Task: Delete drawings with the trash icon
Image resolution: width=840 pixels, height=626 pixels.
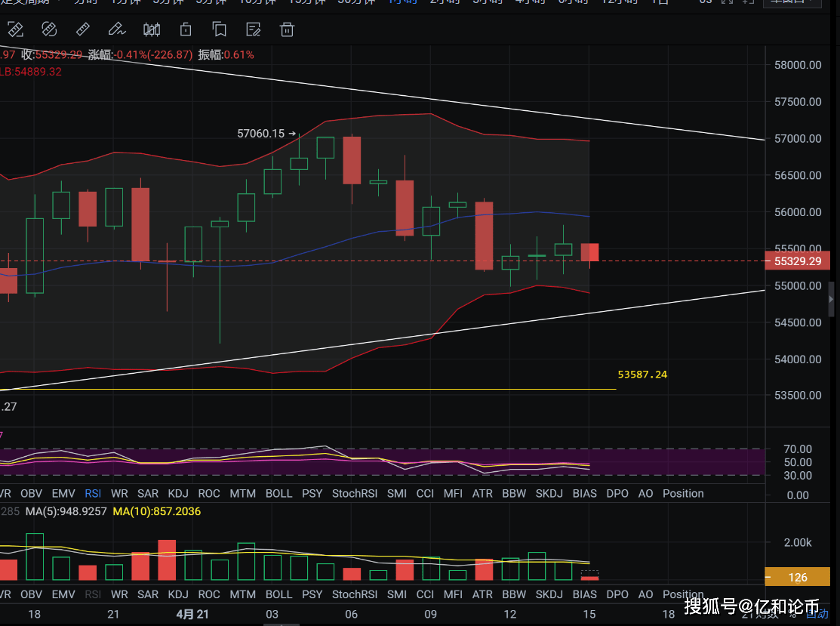Action: click(x=287, y=30)
